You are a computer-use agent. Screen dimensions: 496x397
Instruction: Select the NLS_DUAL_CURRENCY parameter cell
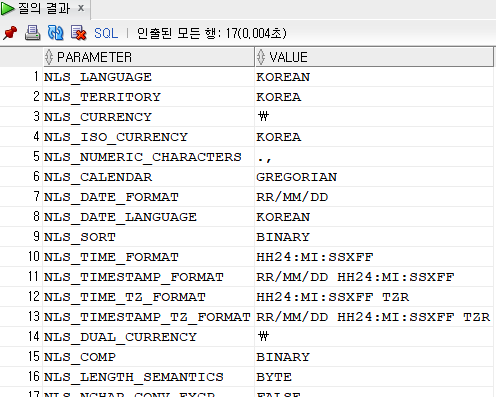149,337
